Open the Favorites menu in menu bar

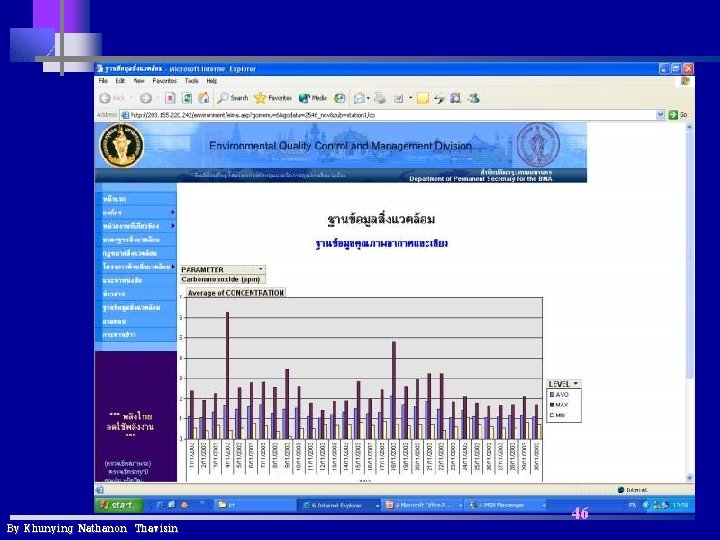coord(164,81)
